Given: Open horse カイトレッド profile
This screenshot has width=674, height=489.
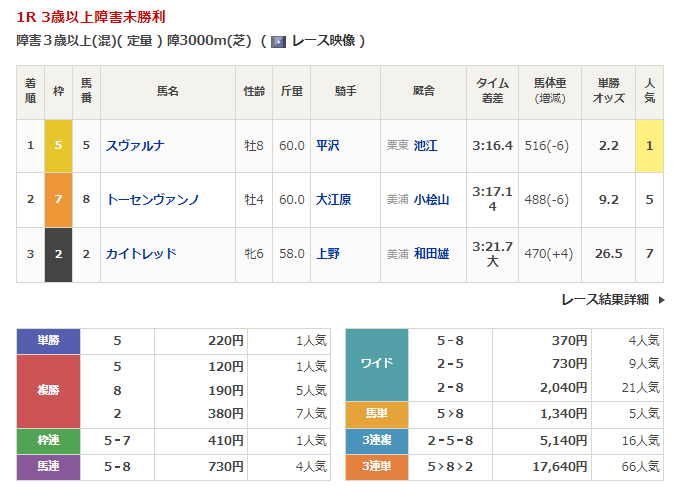Looking at the screenshot, I should tap(141, 254).
